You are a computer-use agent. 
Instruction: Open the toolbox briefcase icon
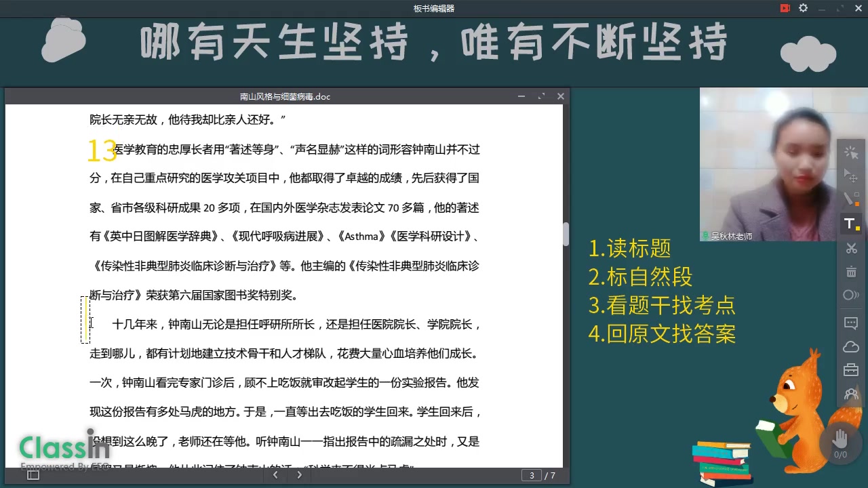pyautogui.click(x=851, y=370)
